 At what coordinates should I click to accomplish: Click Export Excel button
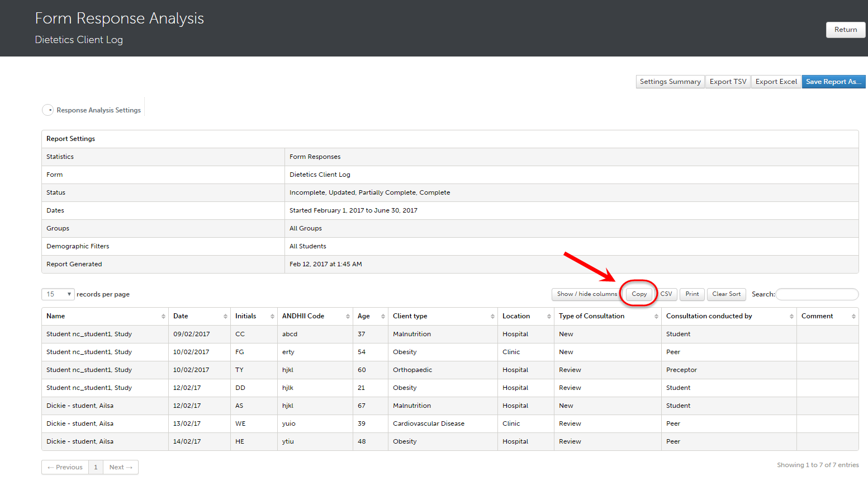point(776,82)
